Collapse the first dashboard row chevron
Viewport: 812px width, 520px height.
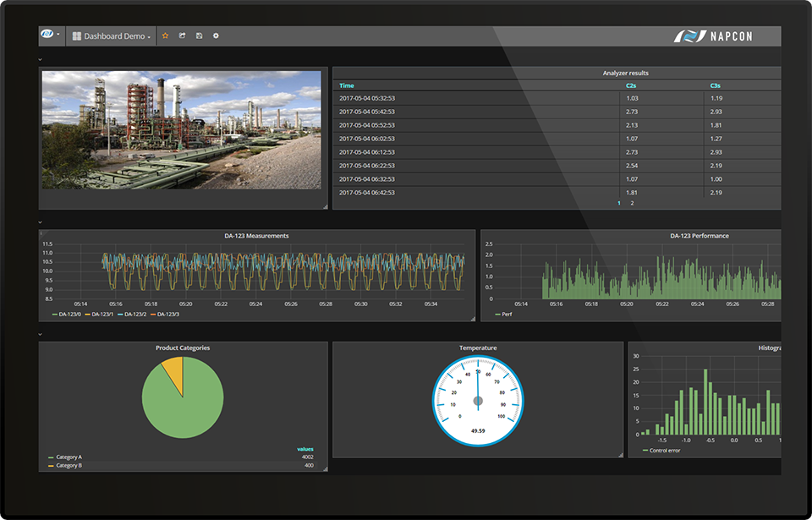(x=41, y=60)
